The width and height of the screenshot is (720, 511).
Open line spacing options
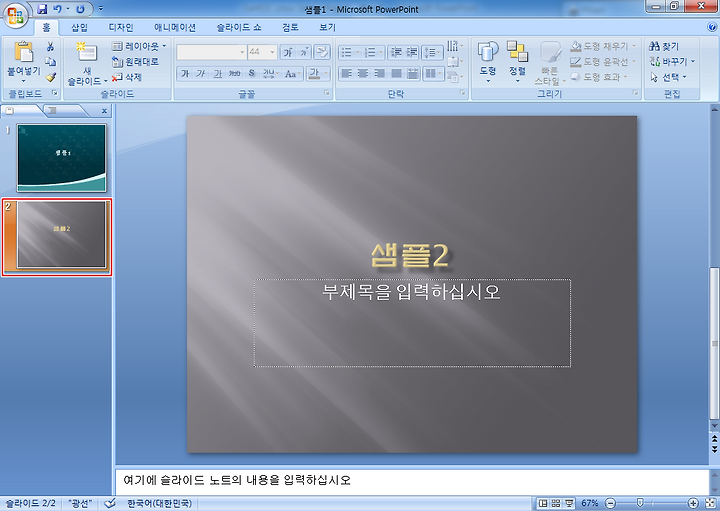click(x=432, y=52)
